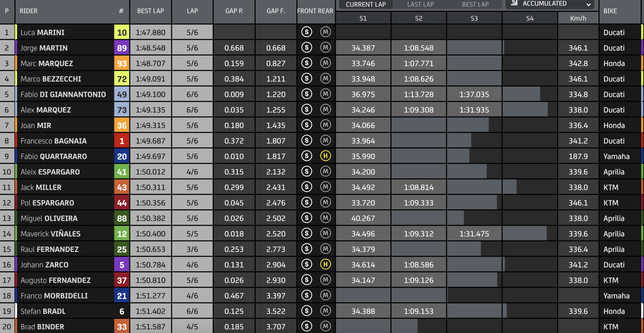Click Raul Fernandez's front tyre S icon
This screenshot has width=644, height=333.
307,249
